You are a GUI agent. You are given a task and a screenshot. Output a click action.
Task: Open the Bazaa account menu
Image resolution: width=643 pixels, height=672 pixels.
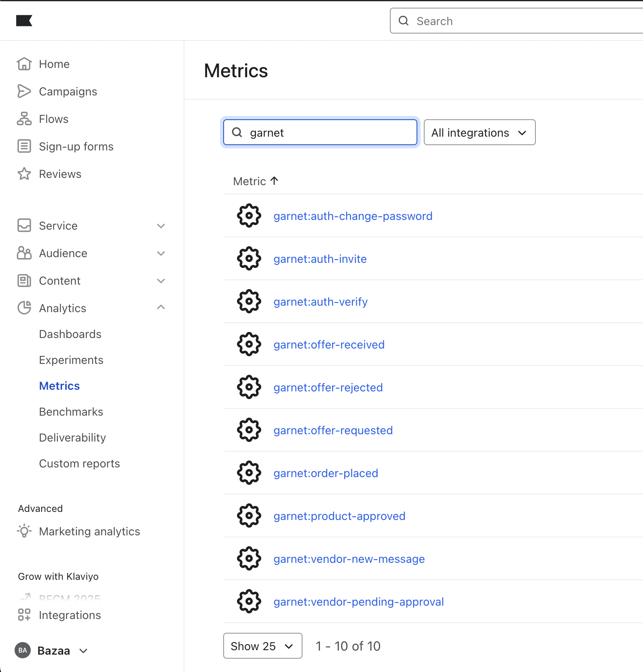(53, 651)
